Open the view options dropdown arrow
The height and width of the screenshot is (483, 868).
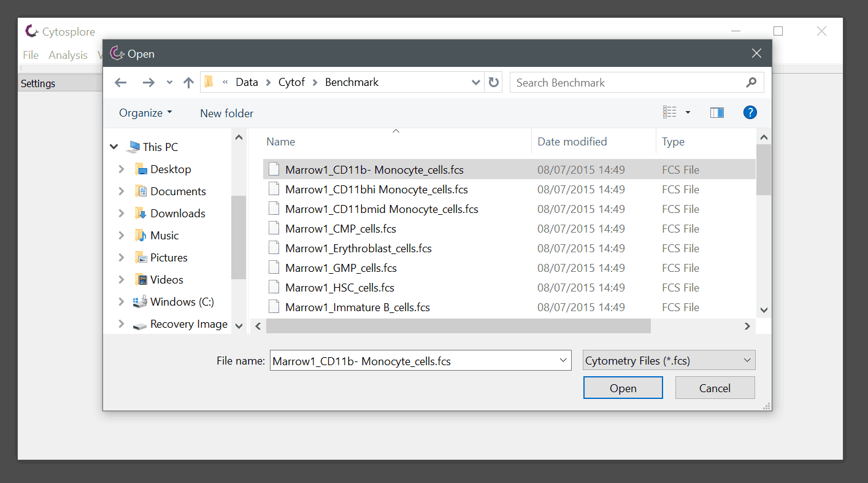pyautogui.click(x=688, y=112)
